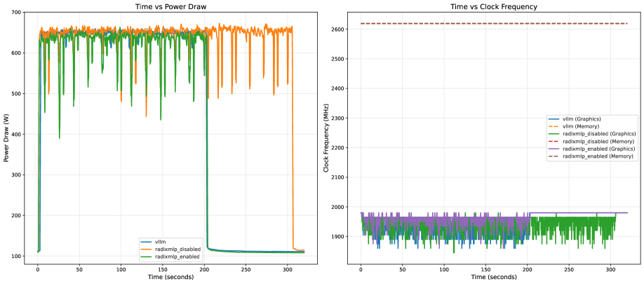This screenshot has height=284, width=644.
Task: Click the Power Draw (W) axis label
Action: point(6,138)
